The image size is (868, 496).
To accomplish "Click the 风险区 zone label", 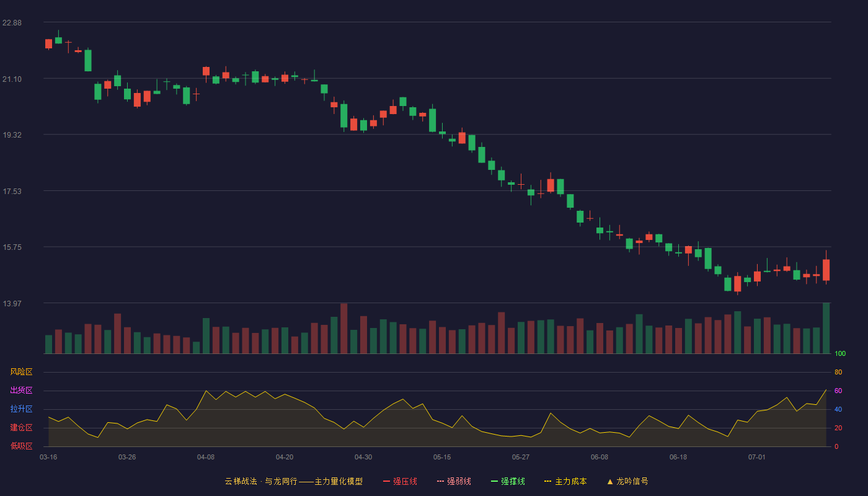I will point(21,372).
